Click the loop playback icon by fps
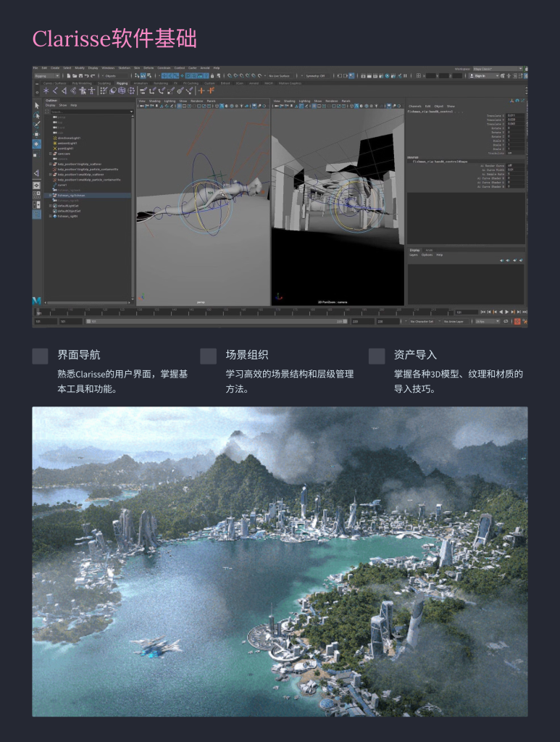The height and width of the screenshot is (742, 560). (x=506, y=321)
